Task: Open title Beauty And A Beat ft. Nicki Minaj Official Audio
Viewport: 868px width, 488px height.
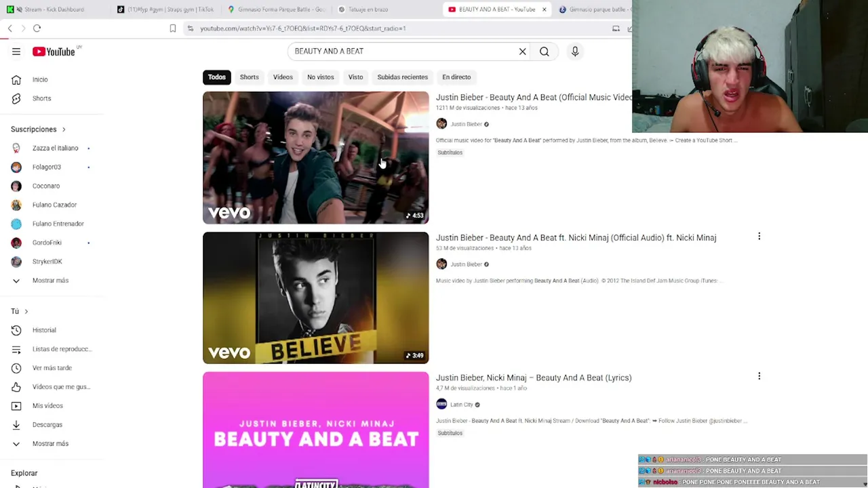Action: (x=576, y=238)
